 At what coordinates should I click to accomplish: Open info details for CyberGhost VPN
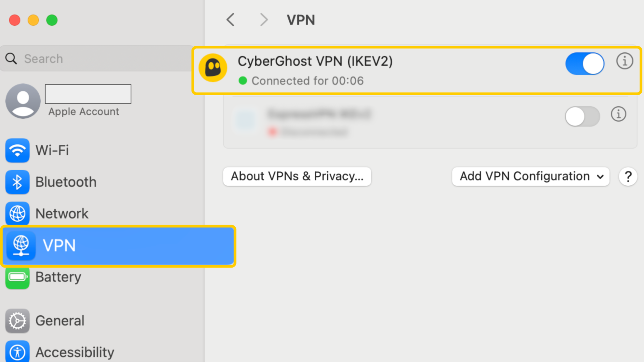[x=624, y=60]
